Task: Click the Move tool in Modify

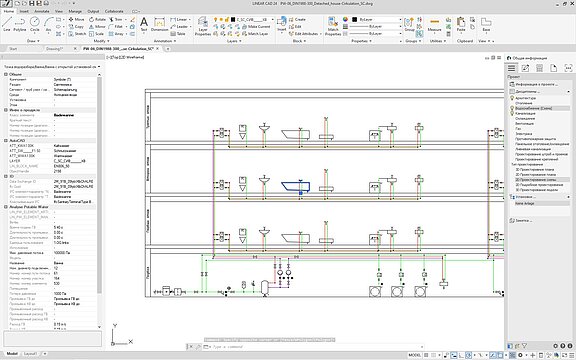Action: pyautogui.click(x=76, y=19)
